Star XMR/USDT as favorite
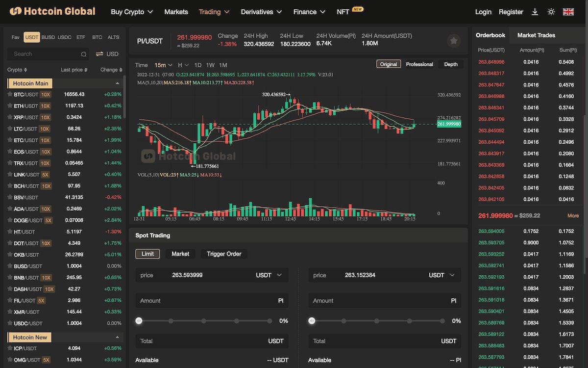 pos(9,312)
